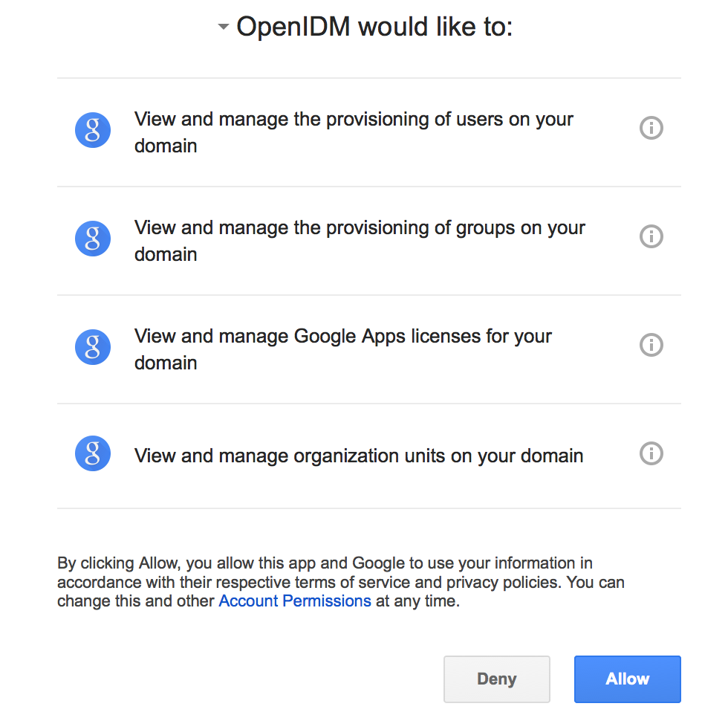Screen dimensions: 728x715
Task: Open the info icon for the organization units scope
Action: point(651,453)
